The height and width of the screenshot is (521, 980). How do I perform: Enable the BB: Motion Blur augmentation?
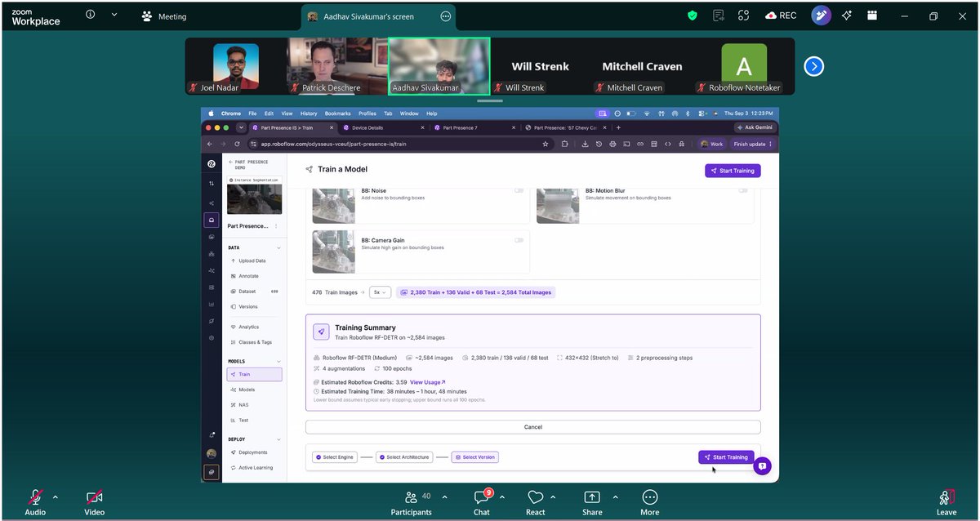click(742, 190)
